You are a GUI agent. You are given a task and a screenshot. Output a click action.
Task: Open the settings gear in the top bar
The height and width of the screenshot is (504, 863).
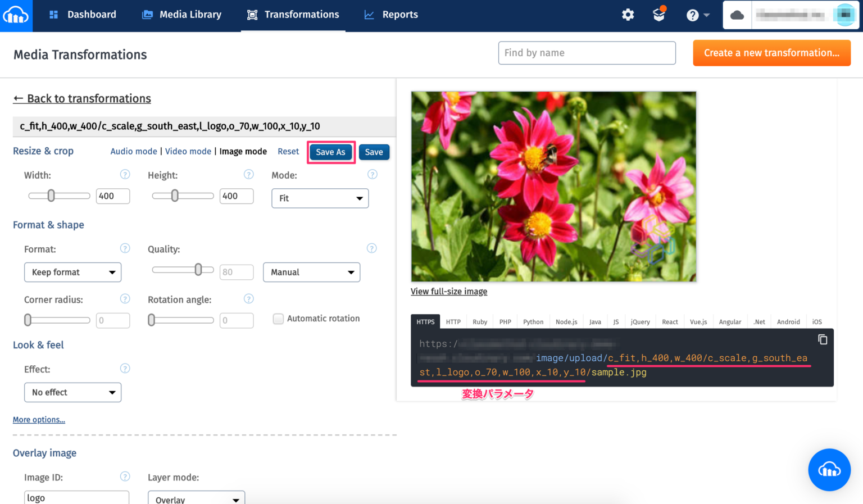[x=628, y=15]
